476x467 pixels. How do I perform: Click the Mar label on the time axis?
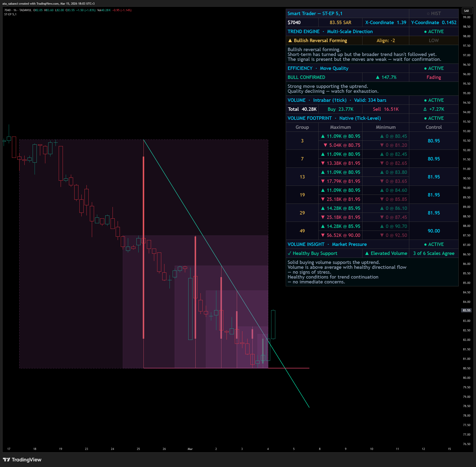click(x=190, y=449)
